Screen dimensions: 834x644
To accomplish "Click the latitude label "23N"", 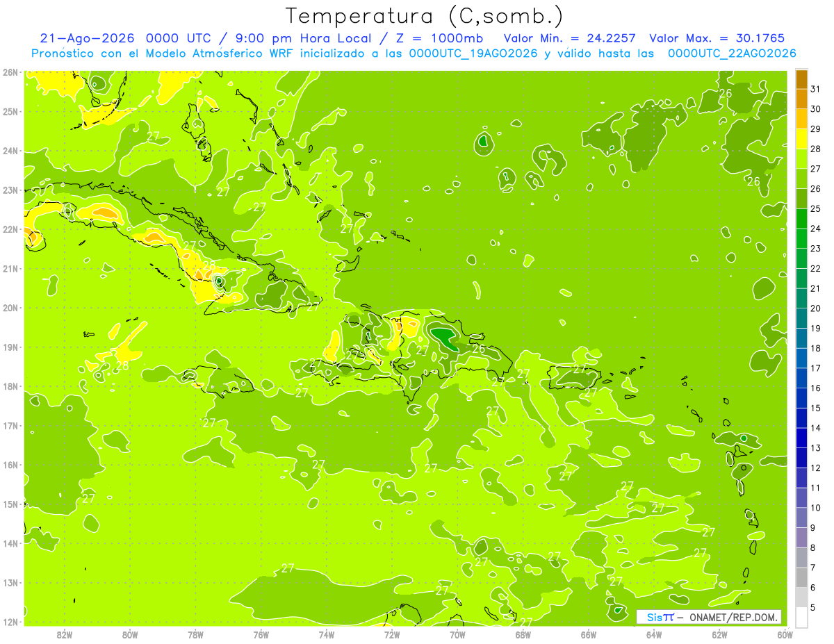I will point(10,190).
